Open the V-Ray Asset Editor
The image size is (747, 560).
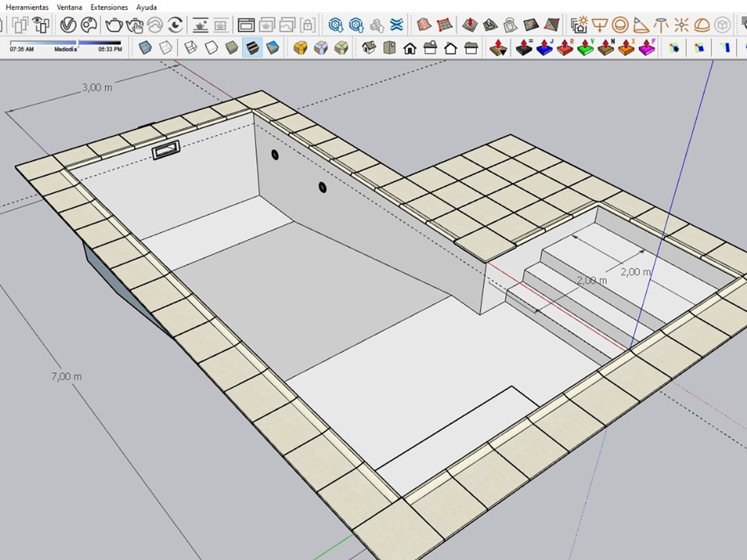click(x=68, y=25)
